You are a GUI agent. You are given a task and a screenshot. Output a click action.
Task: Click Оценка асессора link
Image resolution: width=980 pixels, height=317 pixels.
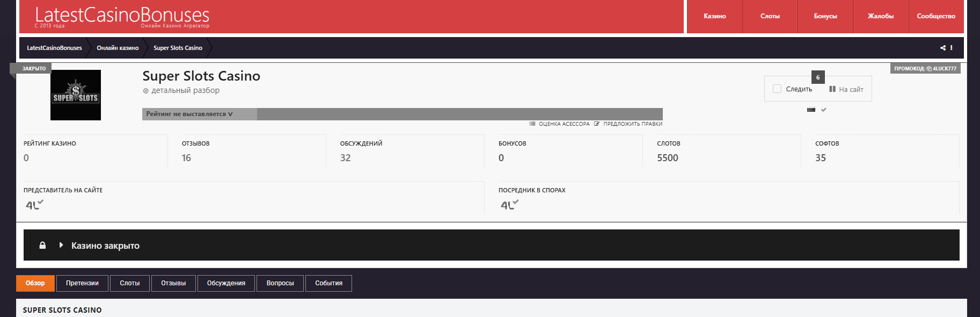(564, 124)
